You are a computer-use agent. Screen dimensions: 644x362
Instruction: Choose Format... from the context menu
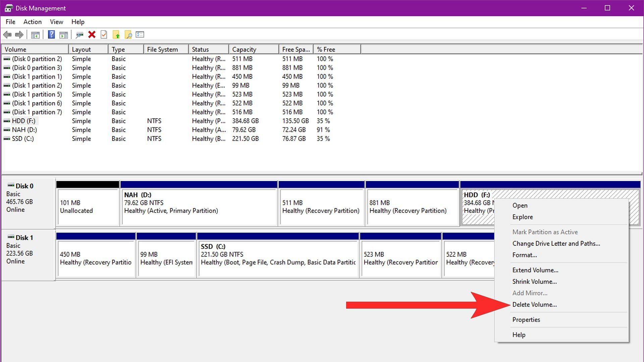561,255
